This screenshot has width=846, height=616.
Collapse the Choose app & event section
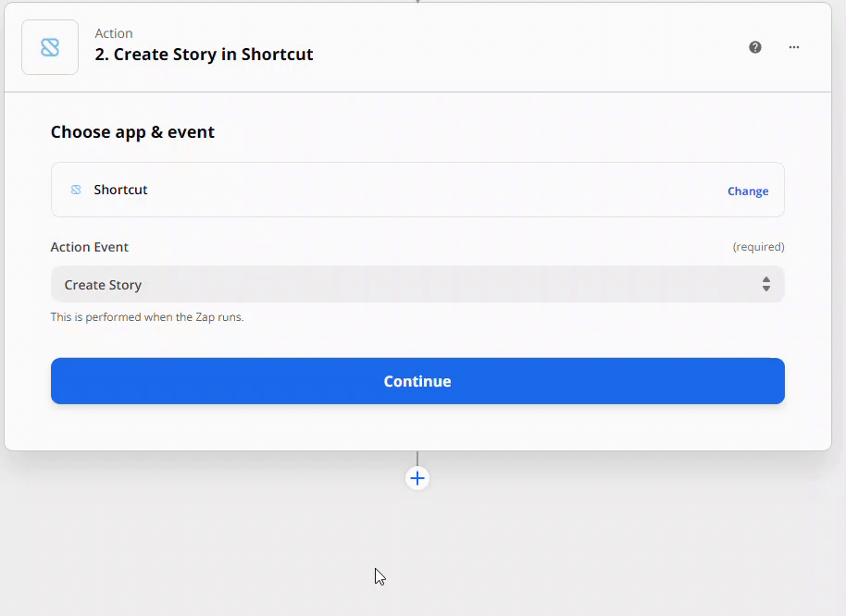coord(132,132)
